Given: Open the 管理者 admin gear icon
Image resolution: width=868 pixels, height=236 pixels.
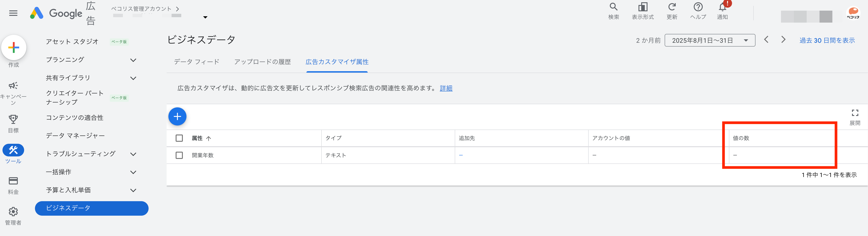Looking at the screenshot, I should point(13,212).
